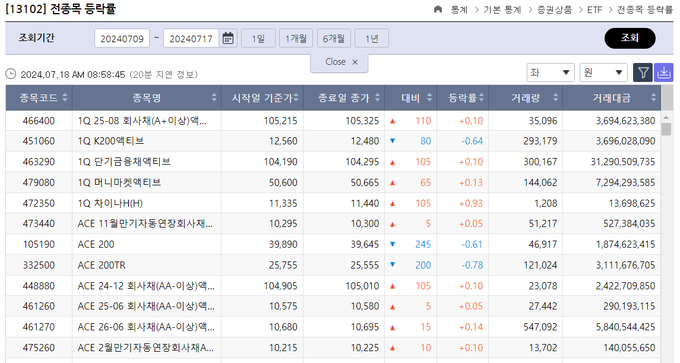Select the 245 change value cell
The height and width of the screenshot is (363, 680).
click(423, 244)
